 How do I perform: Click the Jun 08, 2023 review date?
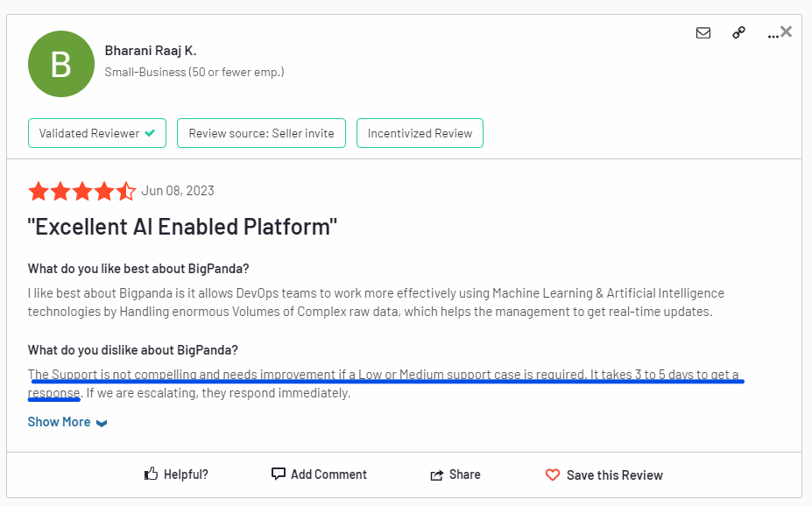pos(178,191)
